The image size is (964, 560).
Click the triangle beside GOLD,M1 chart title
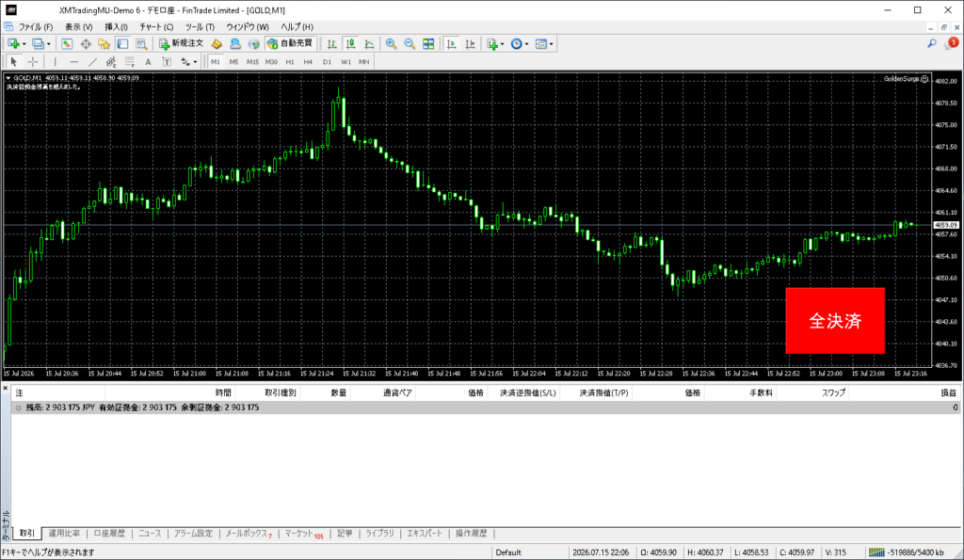pyautogui.click(x=8, y=78)
